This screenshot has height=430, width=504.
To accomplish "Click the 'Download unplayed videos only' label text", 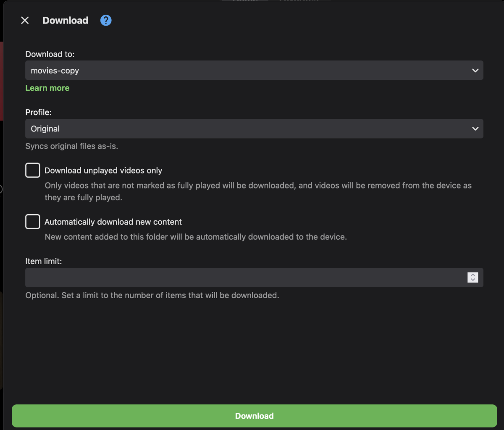I will coord(103,170).
